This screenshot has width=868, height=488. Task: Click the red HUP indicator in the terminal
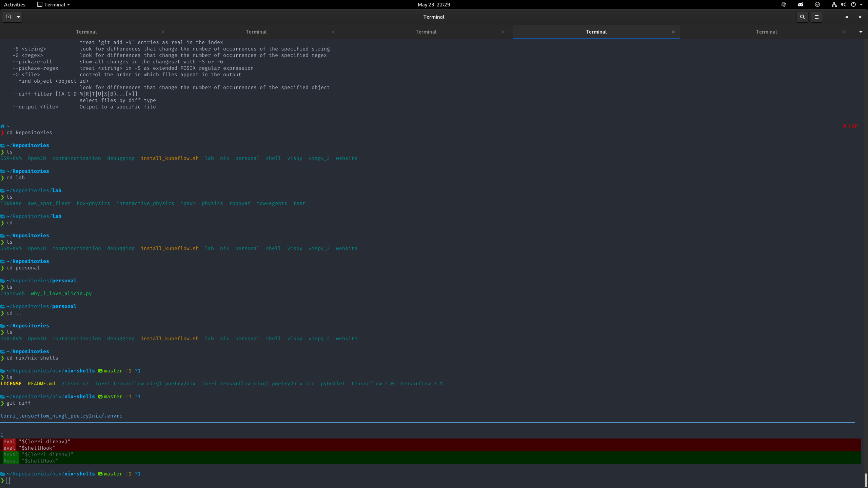[x=850, y=126]
